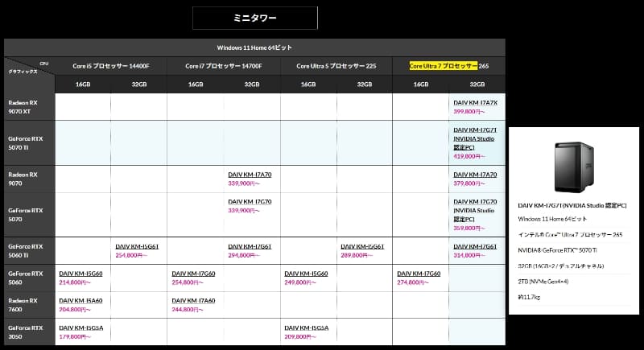Viewport: 644px width, 350px height.
Task: Open DAIV KM-I7G70 NVIDIA Studio priced 359,800円
Action: tap(475, 210)
